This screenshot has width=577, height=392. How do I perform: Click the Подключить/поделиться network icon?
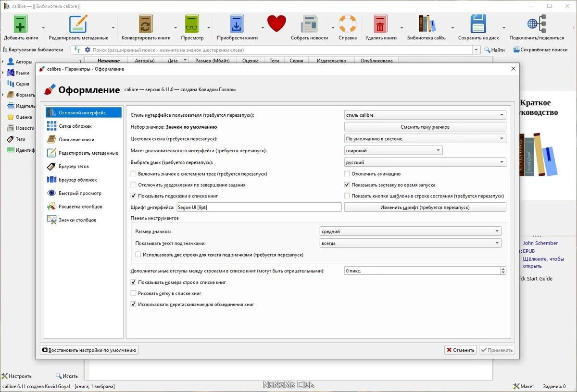tap(536, 24)
